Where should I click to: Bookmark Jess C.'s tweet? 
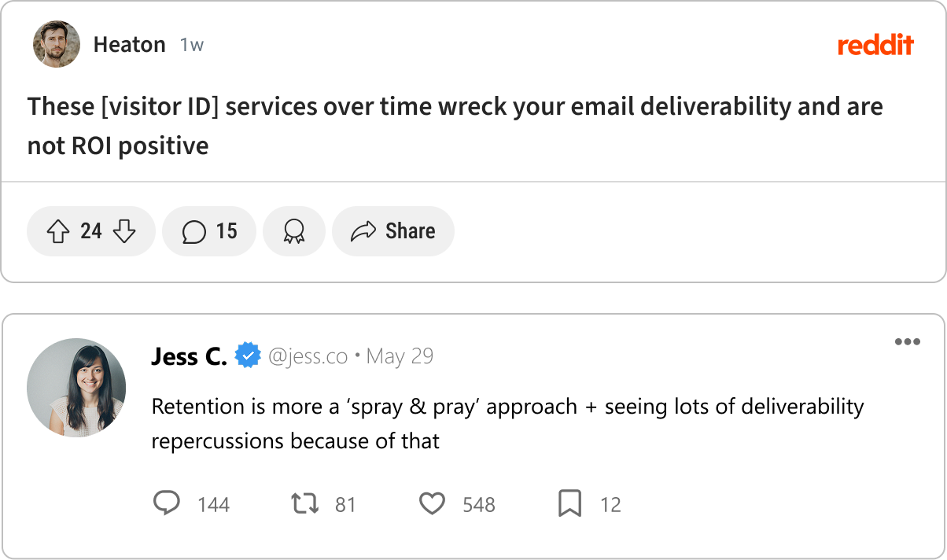(x=569, y=503)
